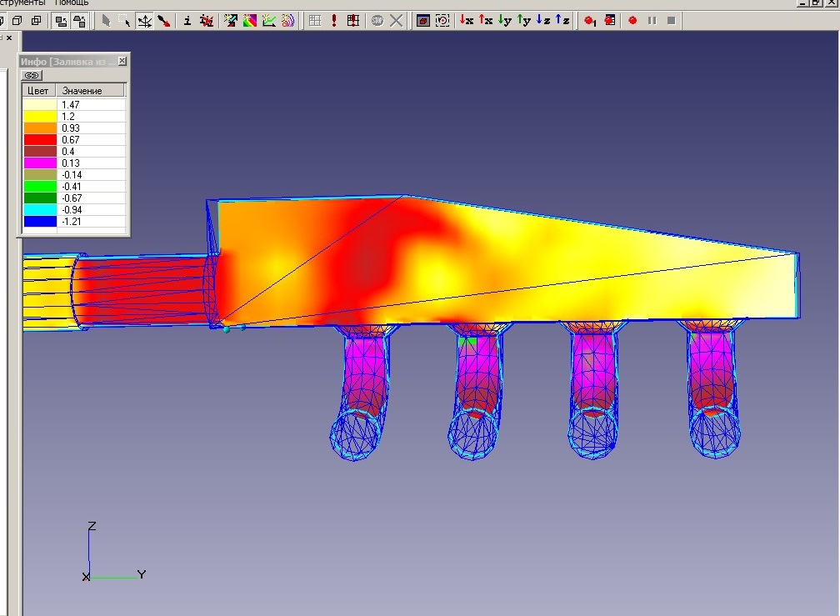Select the arrow pointer tool in toolbar

[107, 21]
